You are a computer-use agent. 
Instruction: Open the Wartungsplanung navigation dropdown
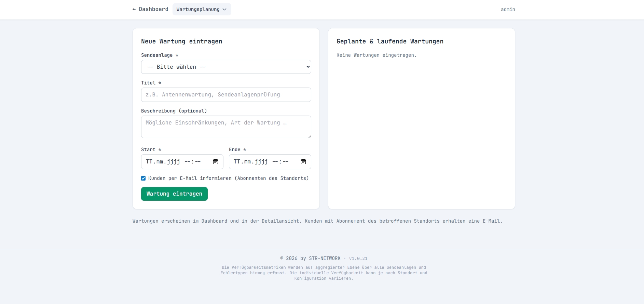tap(202, 9)
